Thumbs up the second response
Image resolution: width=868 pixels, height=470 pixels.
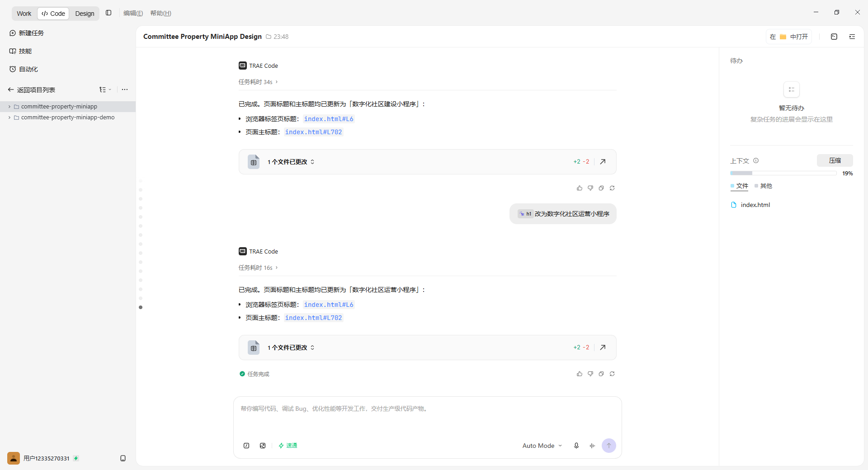[x=580, y=374]
